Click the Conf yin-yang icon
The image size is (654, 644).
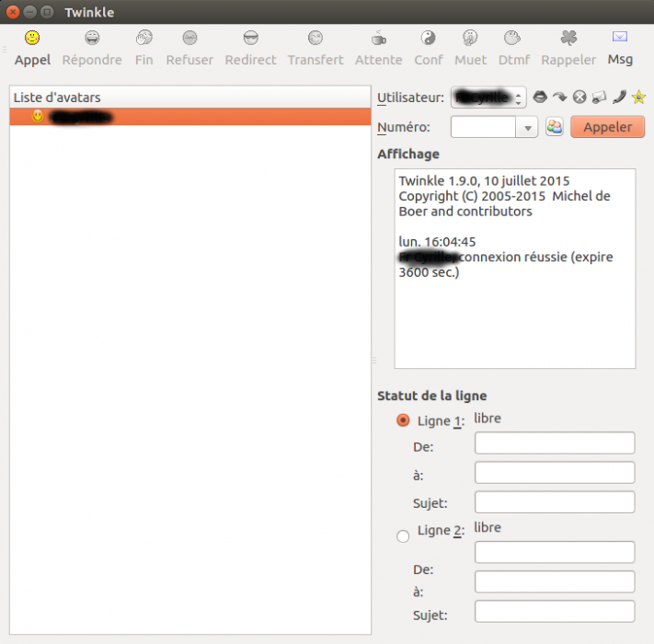pyautogui.click(x=428, y=38)
